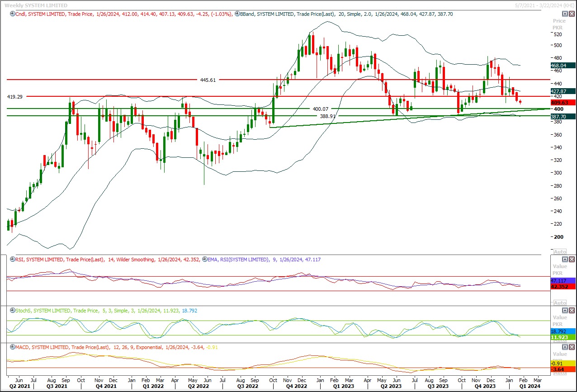Image resolution: width=577 pixels, height=392 pixels.
Task: Click the 5/7/2021 - 3/22/2024 date range
Action: coord(546,5)
